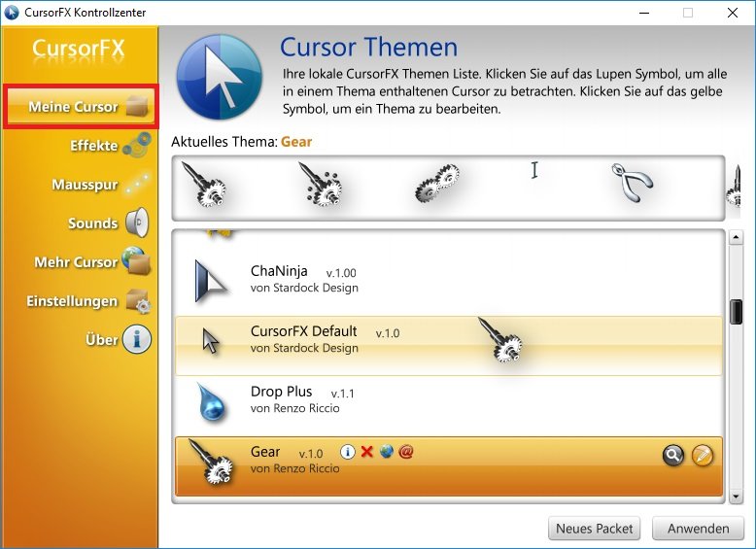Click the Effekte discs icon
This screenshot has height=549, width=756.
[137, 144]
